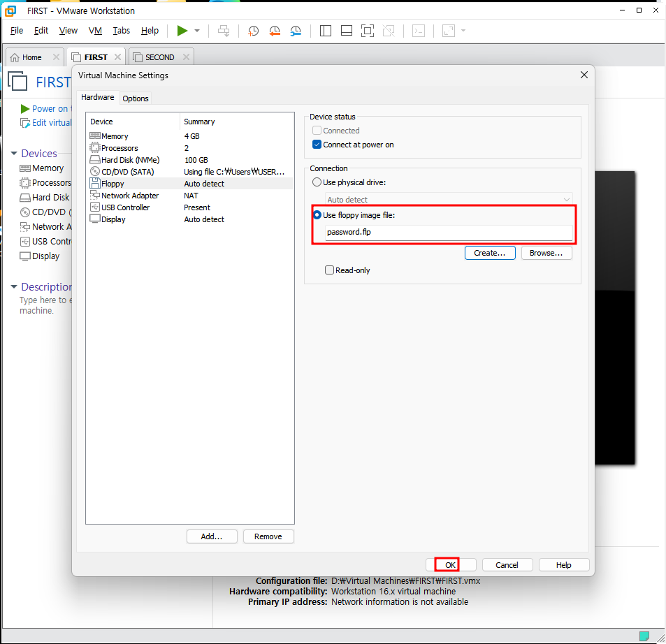Click the Browse... button
The image size is (666, 644).
click(546, 253)
